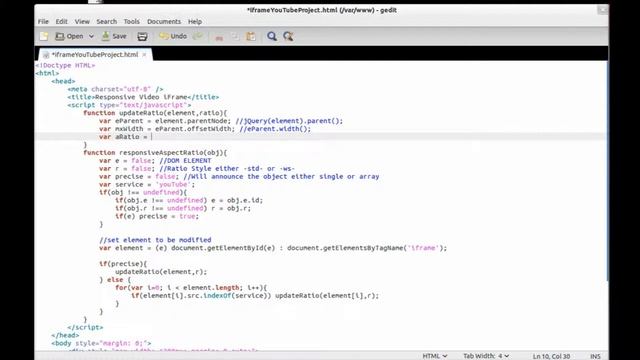
Task: Open Find with magnifier icon
Action: pyautogui.click(x=272, y=36)
